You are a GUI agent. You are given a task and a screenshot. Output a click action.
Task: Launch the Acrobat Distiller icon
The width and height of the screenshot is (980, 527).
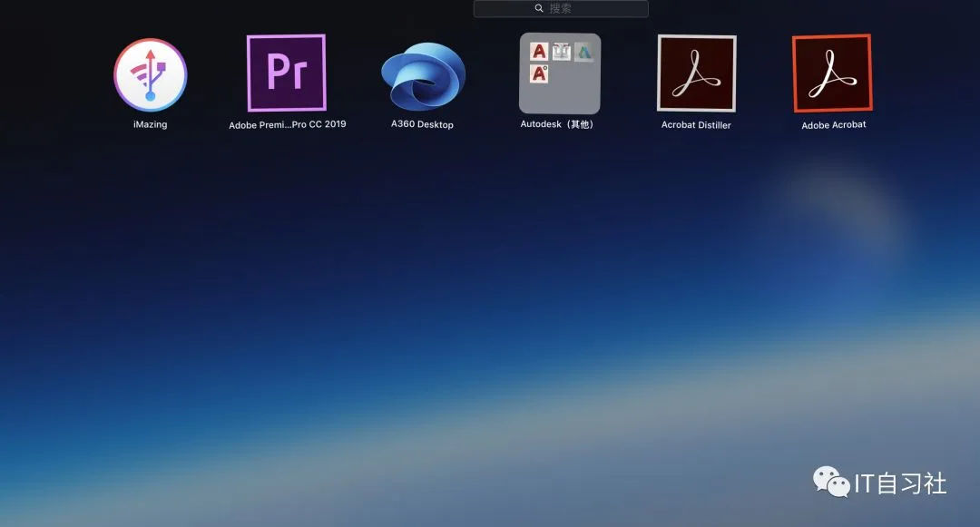coord(696,73)
